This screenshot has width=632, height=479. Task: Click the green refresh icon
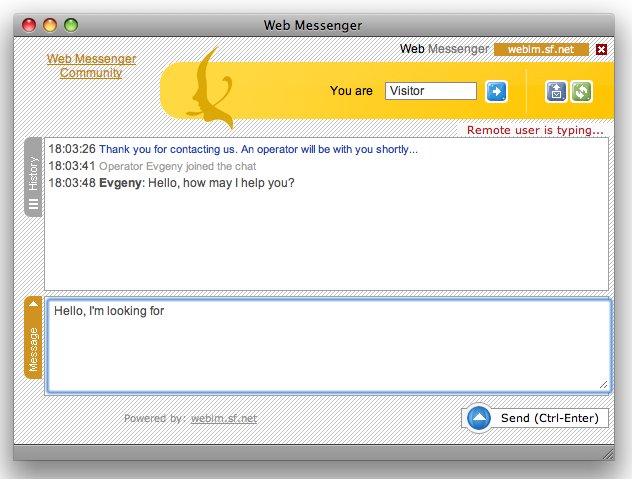point(580,91)
